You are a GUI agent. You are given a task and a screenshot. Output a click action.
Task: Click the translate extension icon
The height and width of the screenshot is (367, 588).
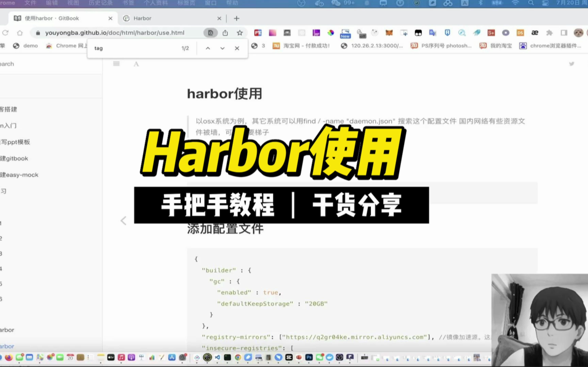click(x=432, y=33)
